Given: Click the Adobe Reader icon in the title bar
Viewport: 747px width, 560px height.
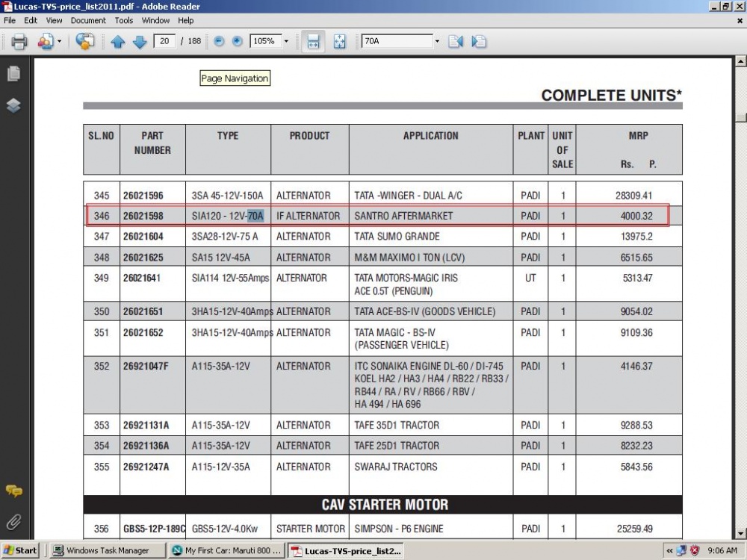Looking at the screenshot, I should pyautogui.click(x=7, y=6).
